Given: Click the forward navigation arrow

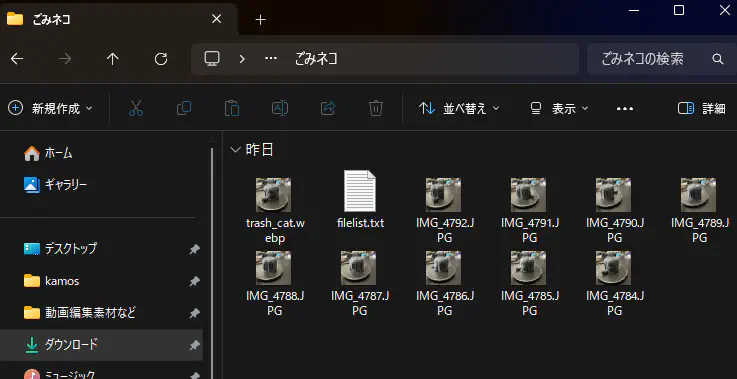Looking at the screenshot, I should point(65,59).
